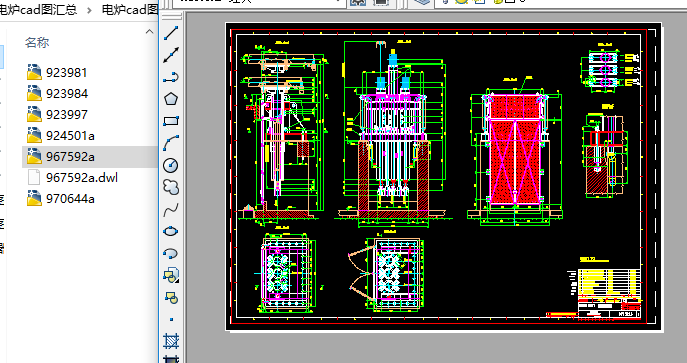Screen dimensions: 687x363
Task: Select the Ellipse tool
Action: coord(171,231)
